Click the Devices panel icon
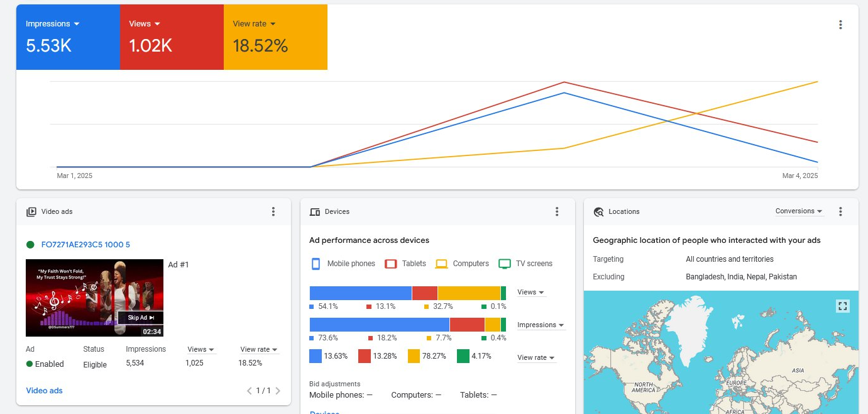 click(x=315, y=212)
